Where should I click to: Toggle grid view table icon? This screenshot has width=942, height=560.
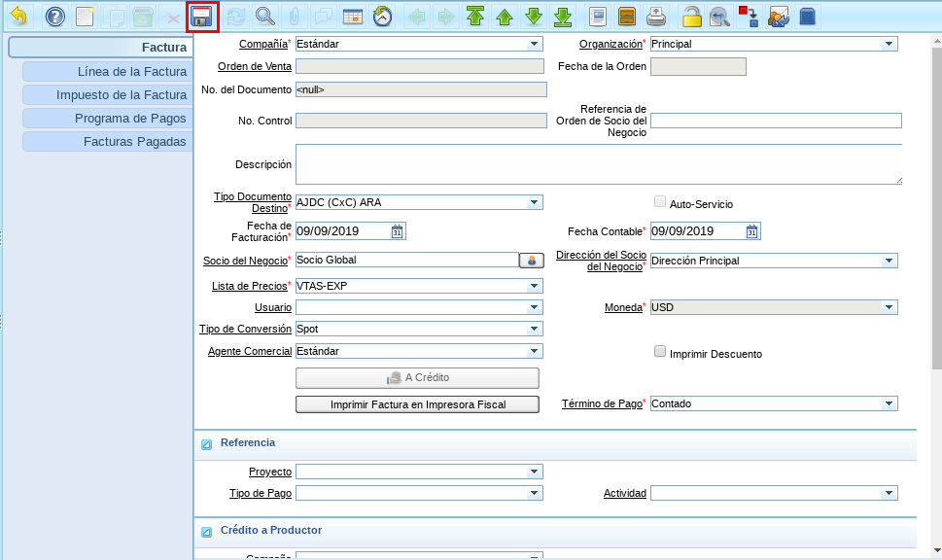tap(353, 17)
